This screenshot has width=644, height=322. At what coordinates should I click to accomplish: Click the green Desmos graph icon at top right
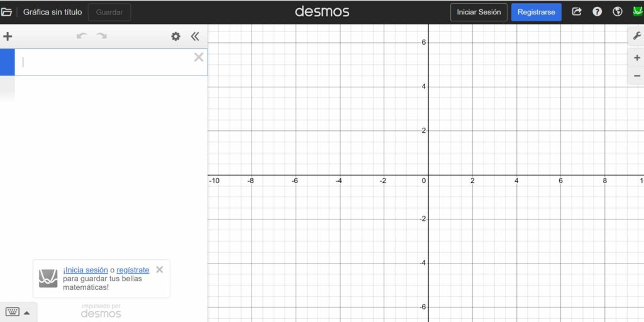click(638, 12)
